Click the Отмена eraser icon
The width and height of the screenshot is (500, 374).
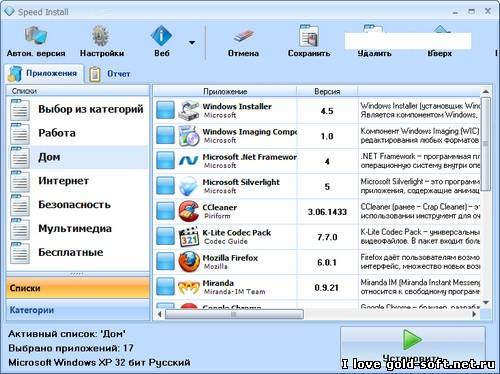point(244,36)
